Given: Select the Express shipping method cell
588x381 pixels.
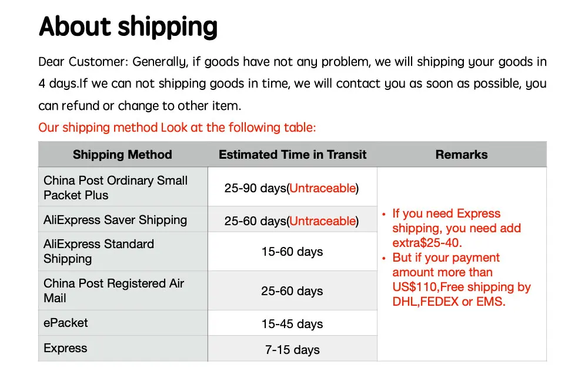Looking at the screenshot, I should 65,348.
